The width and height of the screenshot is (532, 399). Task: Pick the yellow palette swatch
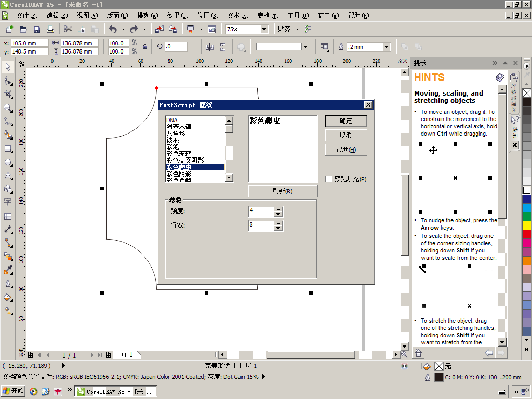[x=527, y=225]
